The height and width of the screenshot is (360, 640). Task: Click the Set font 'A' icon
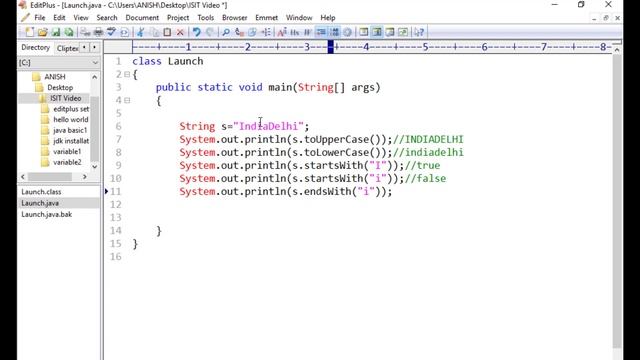(x=281, y=32)
